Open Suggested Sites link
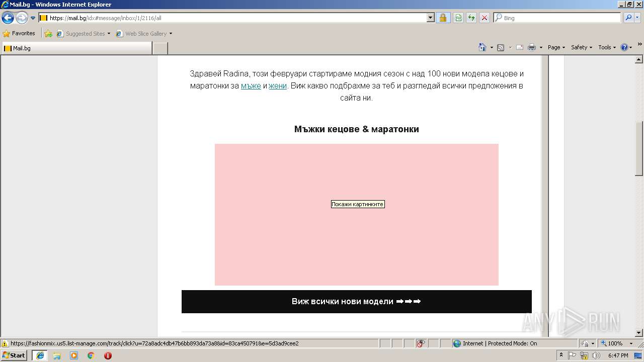This screenshot has height=362, width=644. [x=83, y=34]
